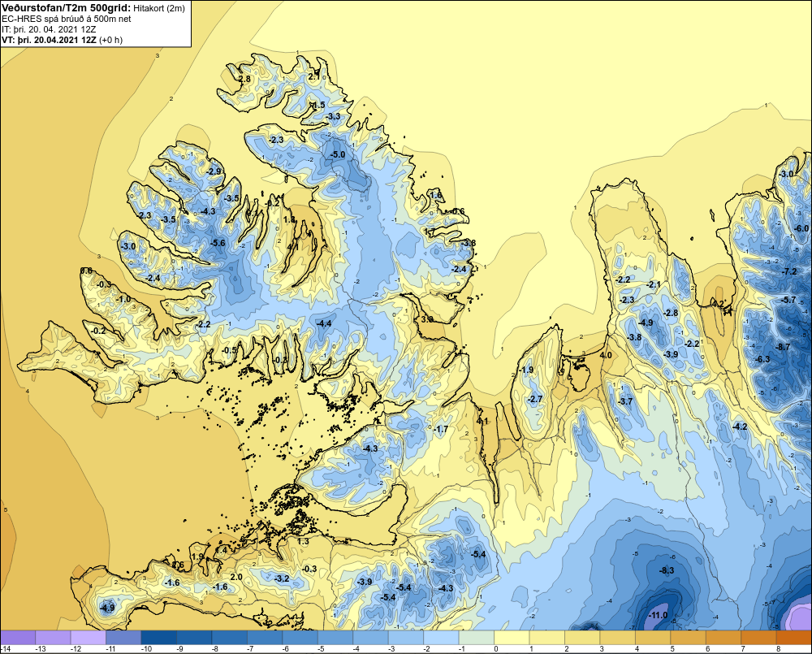Click the 1.3 temperature label
Viewport: 812px width, 654px height.
point(303,542)
